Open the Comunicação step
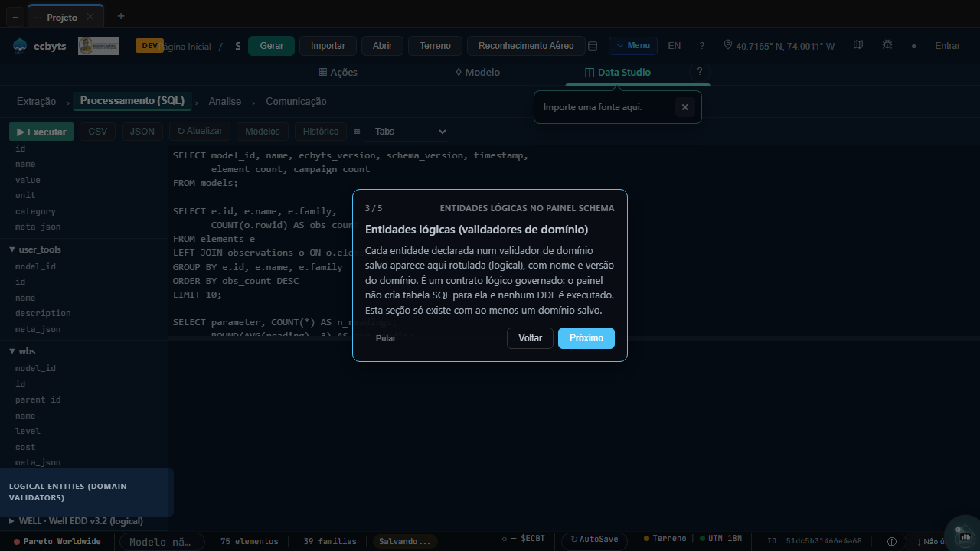 click(296, 102)
